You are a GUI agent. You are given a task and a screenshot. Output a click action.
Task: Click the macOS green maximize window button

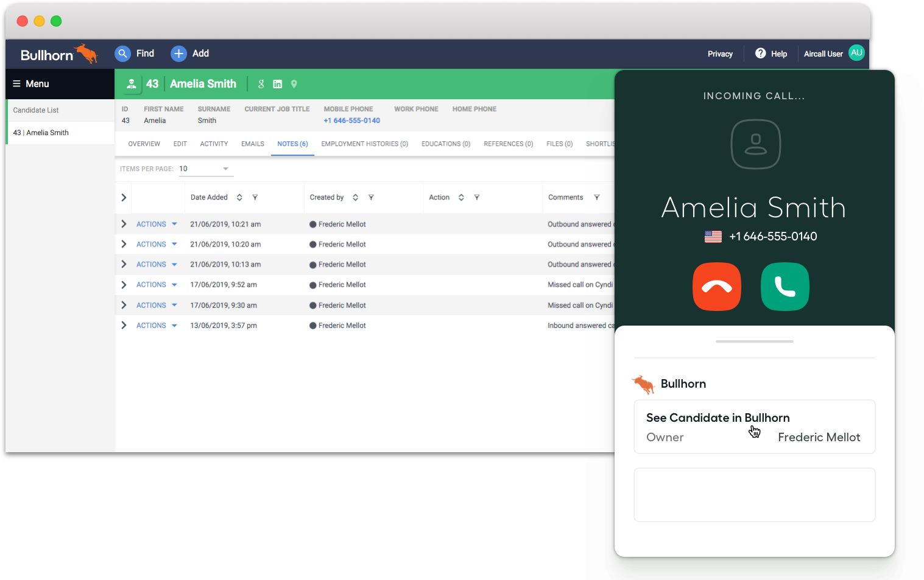coord(56,21)
